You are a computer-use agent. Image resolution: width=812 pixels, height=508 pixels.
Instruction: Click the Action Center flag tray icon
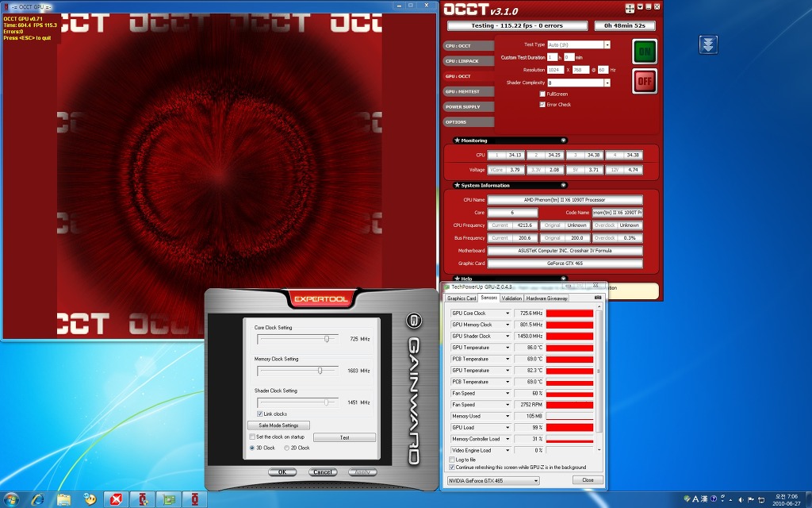[x=751, y=500]
